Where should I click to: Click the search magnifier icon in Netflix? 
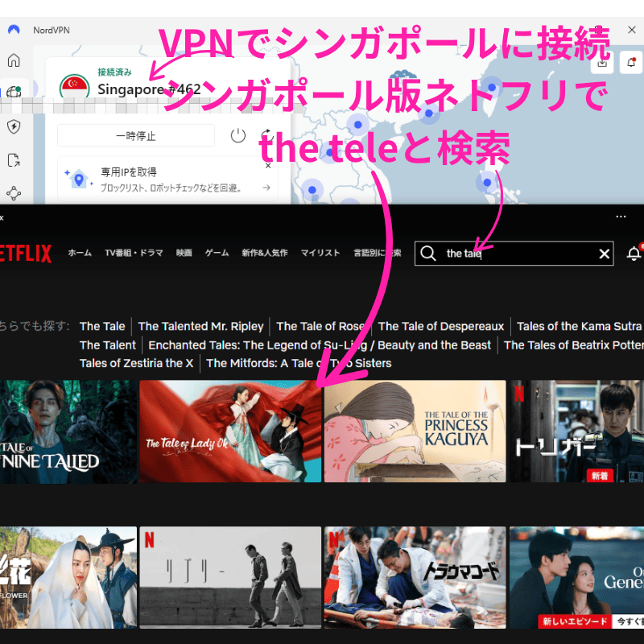pos(428,254)
